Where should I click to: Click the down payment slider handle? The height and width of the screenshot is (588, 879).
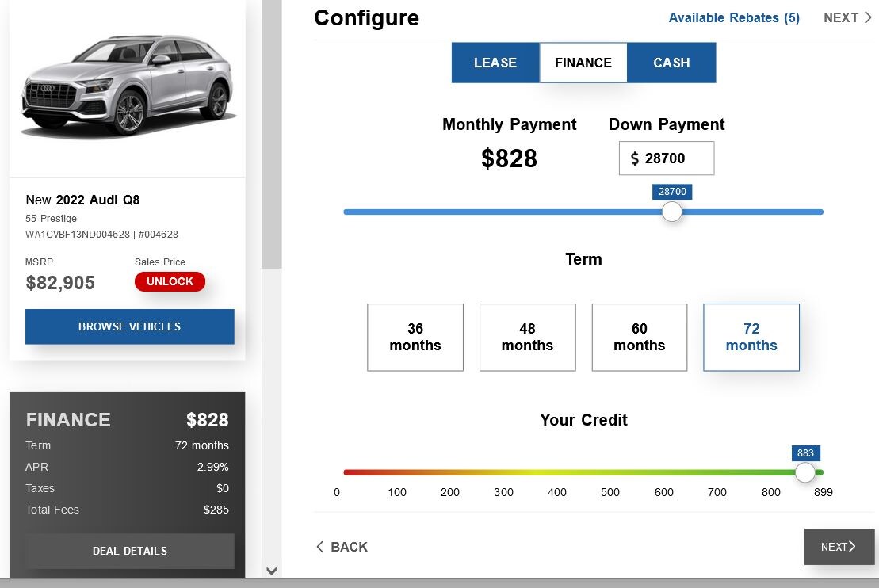click(x=671, y=212)
